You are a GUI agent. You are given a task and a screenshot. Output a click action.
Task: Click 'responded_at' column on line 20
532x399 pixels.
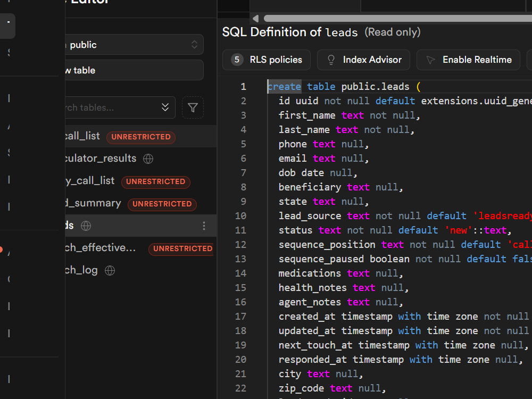[313, 360]
